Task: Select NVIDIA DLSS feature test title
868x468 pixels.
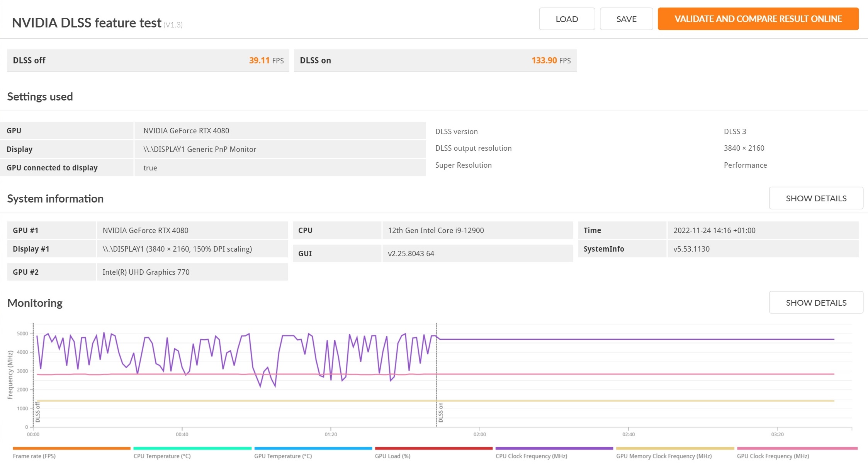Action: [x=87, y=23]
